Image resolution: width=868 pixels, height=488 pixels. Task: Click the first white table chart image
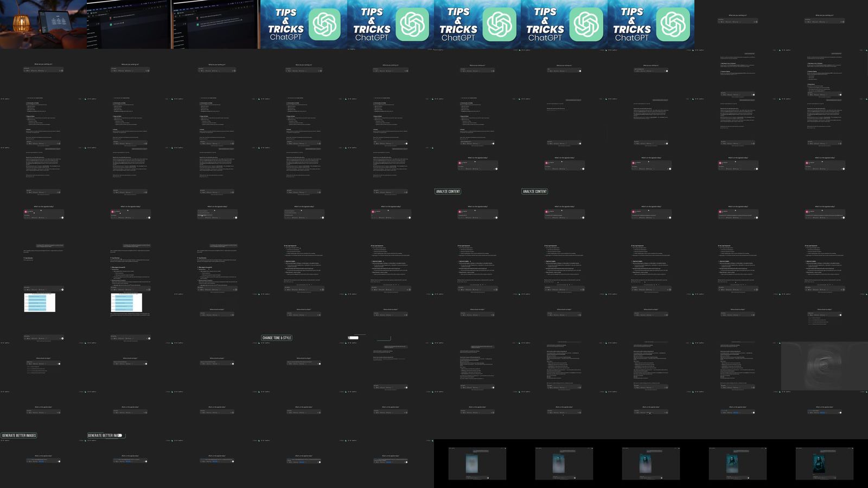(40, 303)
